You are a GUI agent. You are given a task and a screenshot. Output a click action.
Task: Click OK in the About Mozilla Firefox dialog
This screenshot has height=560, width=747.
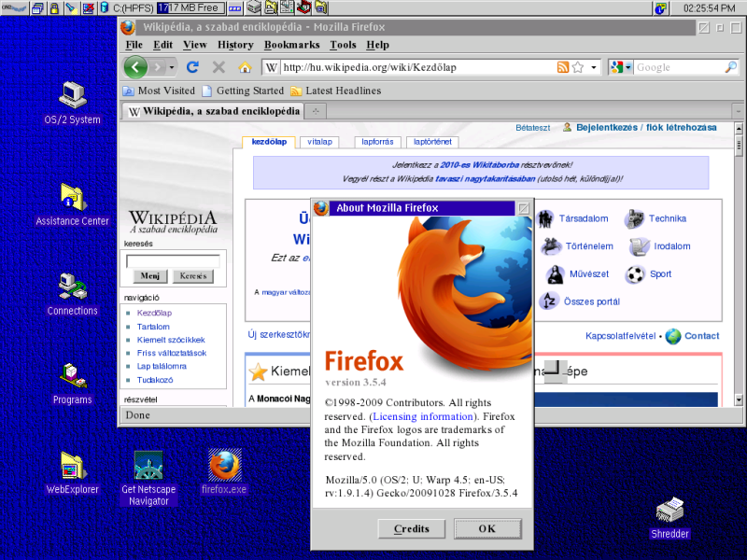tap(487, 528)
